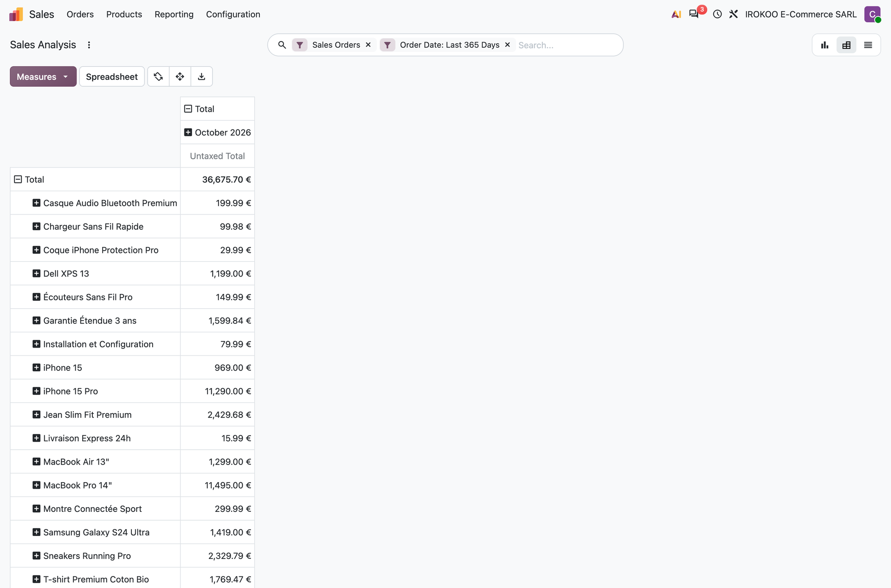Open the user avatar menu
Image resolution: width=891 pixels, height=588 pixels.
click(872, 14)
